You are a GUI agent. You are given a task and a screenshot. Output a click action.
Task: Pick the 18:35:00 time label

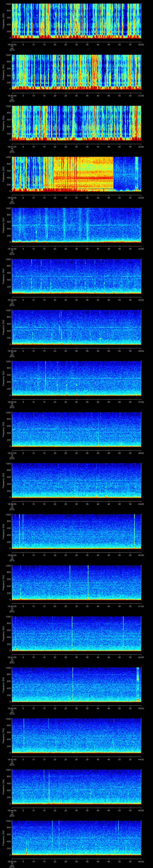coord(12,351)
